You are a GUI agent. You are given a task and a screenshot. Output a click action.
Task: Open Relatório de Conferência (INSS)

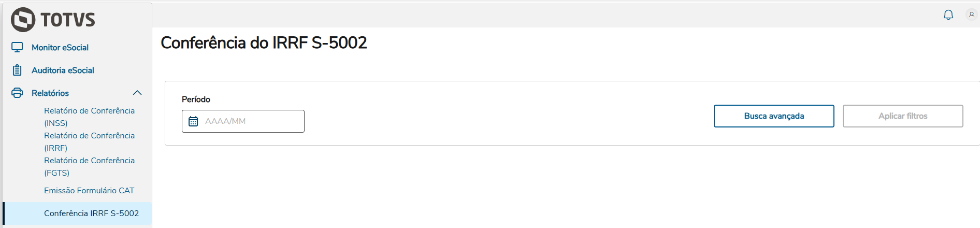pos(89,117)
